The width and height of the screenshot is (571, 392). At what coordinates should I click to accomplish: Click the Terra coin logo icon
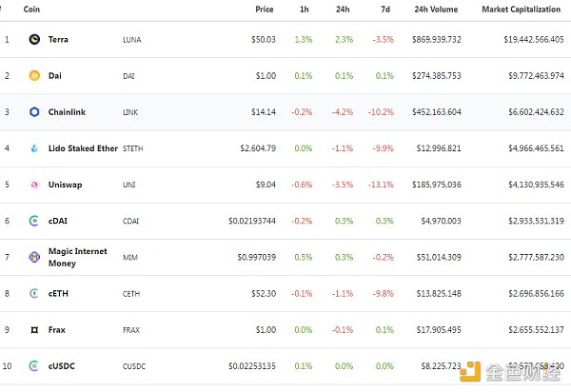tap(34, 39)
